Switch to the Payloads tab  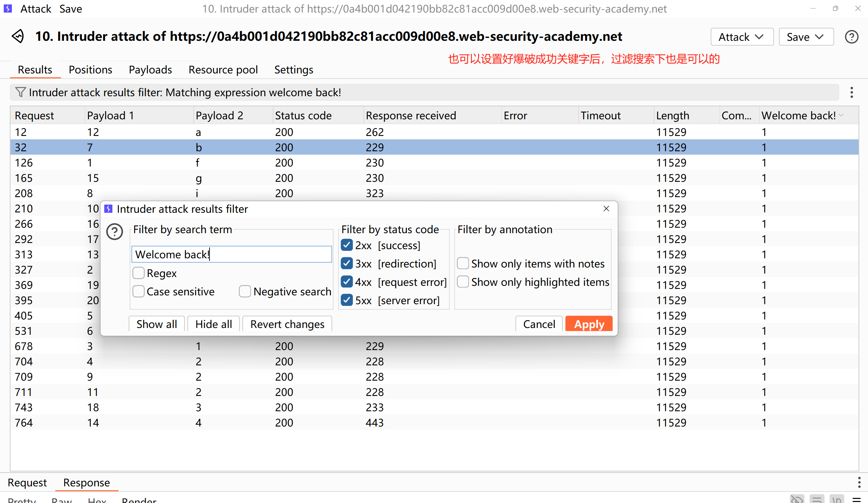pos(150,70)
